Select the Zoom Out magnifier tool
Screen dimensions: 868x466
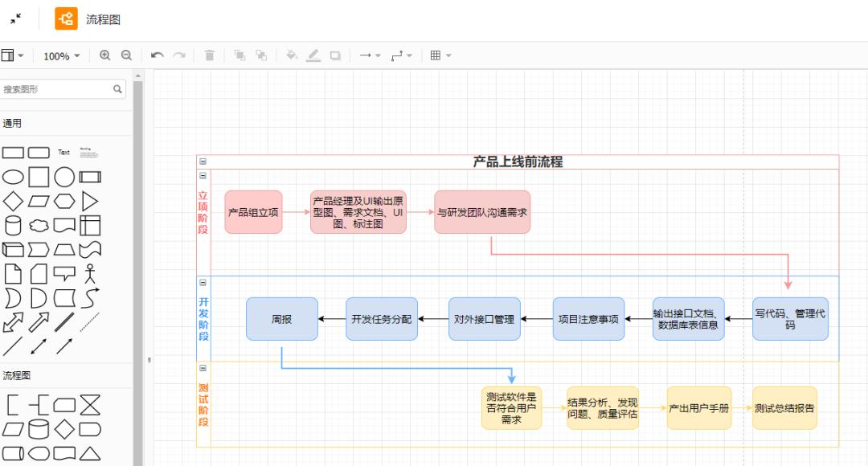coord(125,55)
